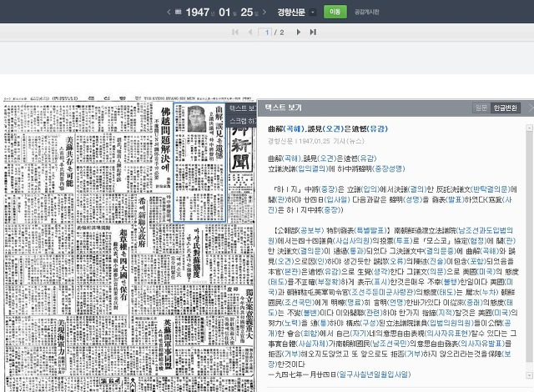
Task: Open the 공감게시판 link
Action: (367, 12)
